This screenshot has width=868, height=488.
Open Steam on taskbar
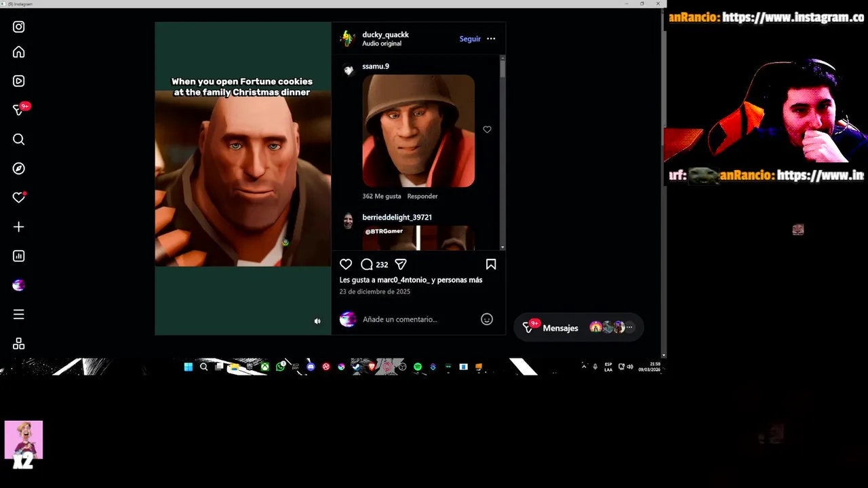click(357, 367)
